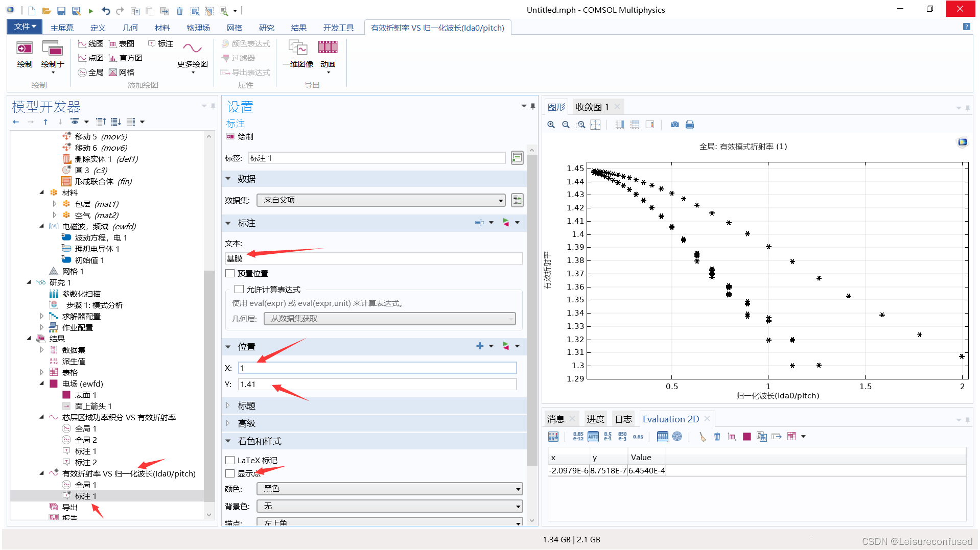Click the delete table icon in Evaluation toolbar

(717, 437)
